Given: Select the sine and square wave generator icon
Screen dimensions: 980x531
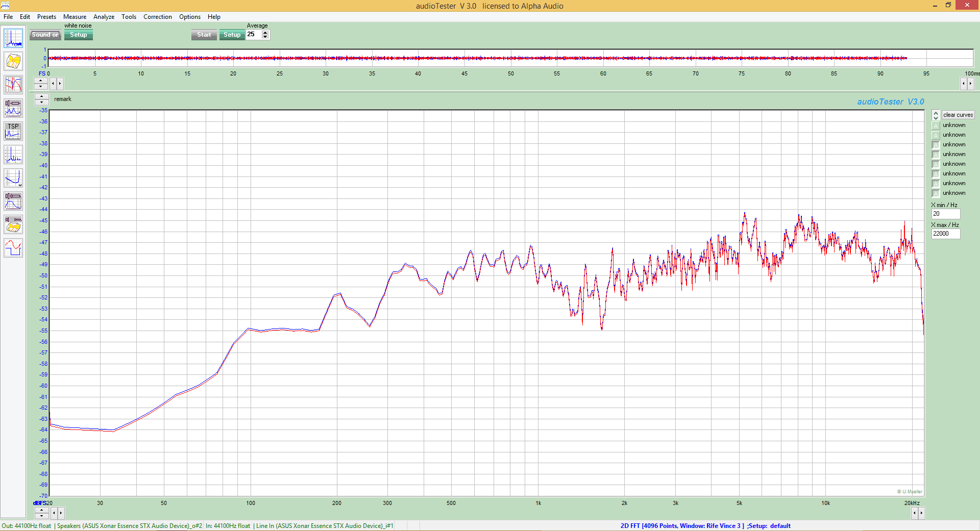Looking at the screenshot, I should 13,248.
